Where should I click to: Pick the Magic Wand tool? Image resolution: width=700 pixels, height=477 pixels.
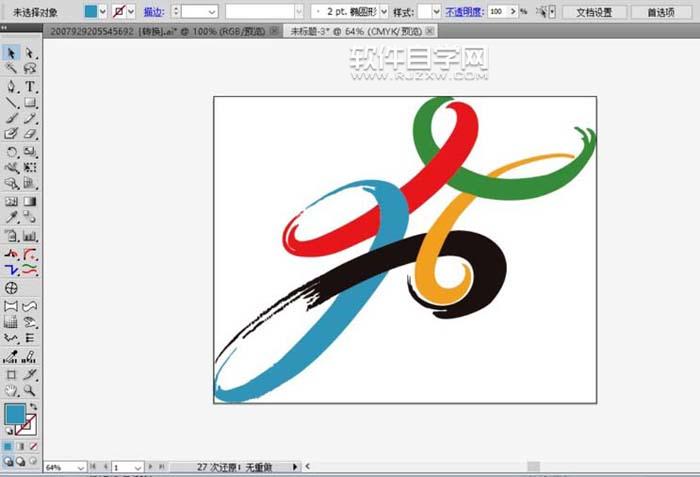11,69
